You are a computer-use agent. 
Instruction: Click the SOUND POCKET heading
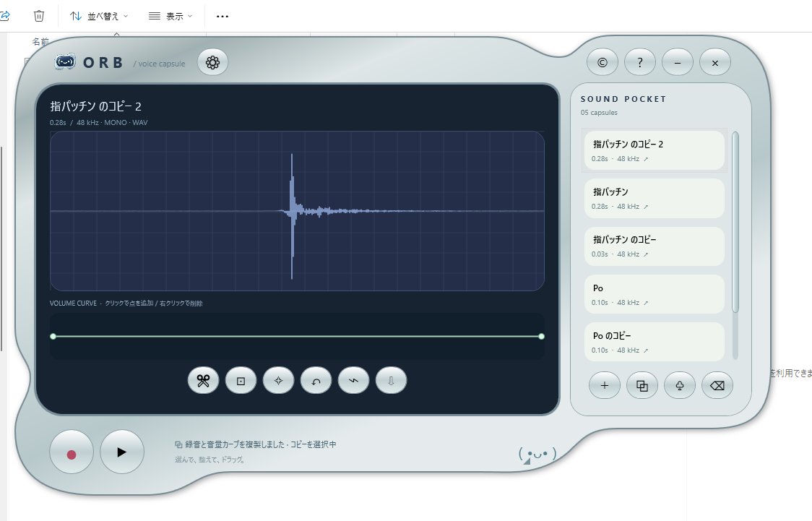[x=623, y=99]
